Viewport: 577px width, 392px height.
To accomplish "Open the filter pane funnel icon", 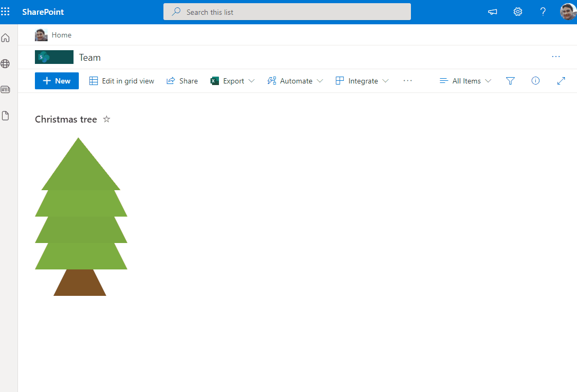I will [x=510, y=81].
